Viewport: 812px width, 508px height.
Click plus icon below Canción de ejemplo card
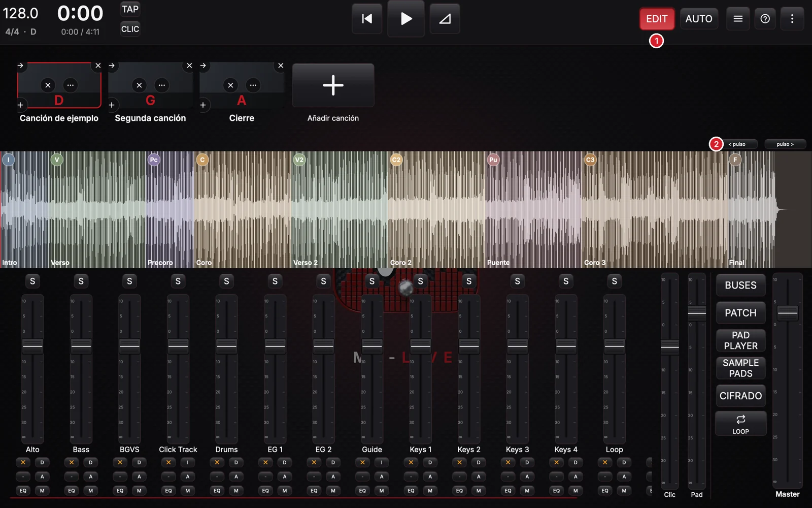(20, 105)
